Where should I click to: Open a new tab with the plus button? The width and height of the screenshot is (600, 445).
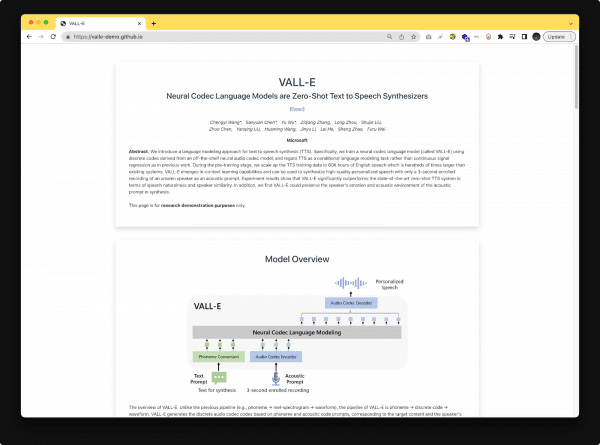coord(153,24)
